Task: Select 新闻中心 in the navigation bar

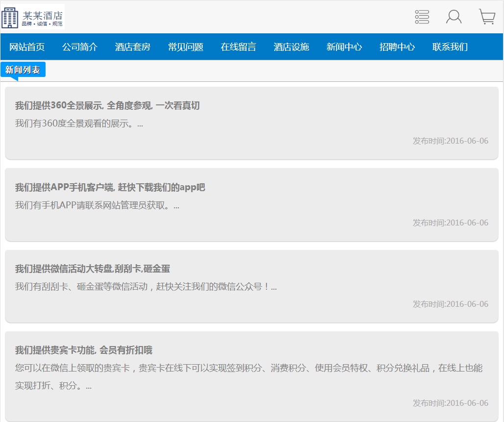Action: tap(344, 47)
